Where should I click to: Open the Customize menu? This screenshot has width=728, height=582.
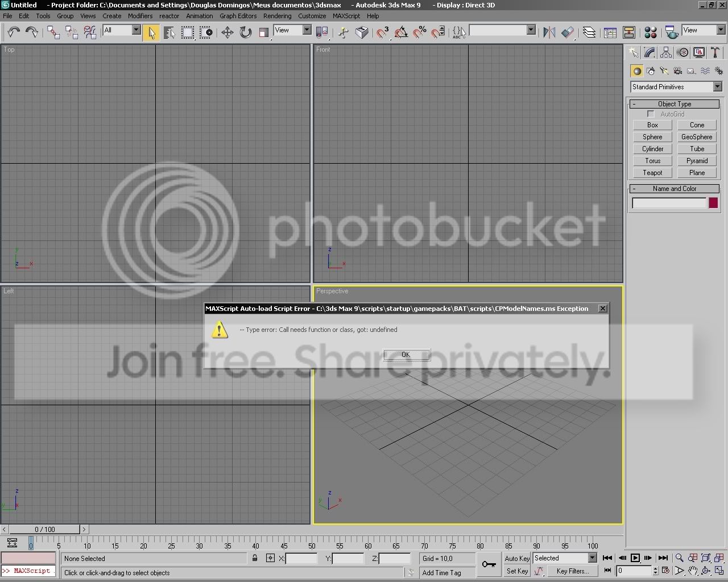[x=312, y=16]
